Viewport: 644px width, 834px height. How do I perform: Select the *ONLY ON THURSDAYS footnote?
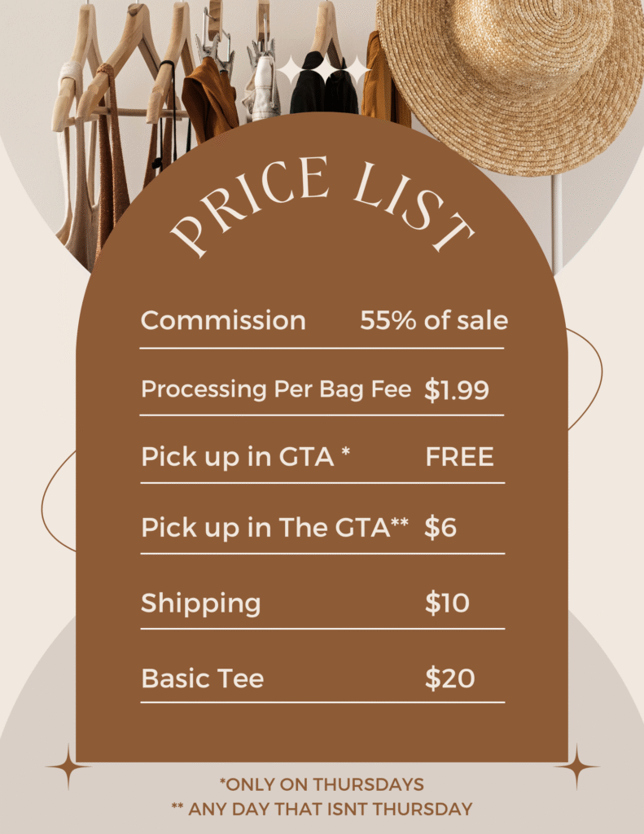[x=322, y=784]
